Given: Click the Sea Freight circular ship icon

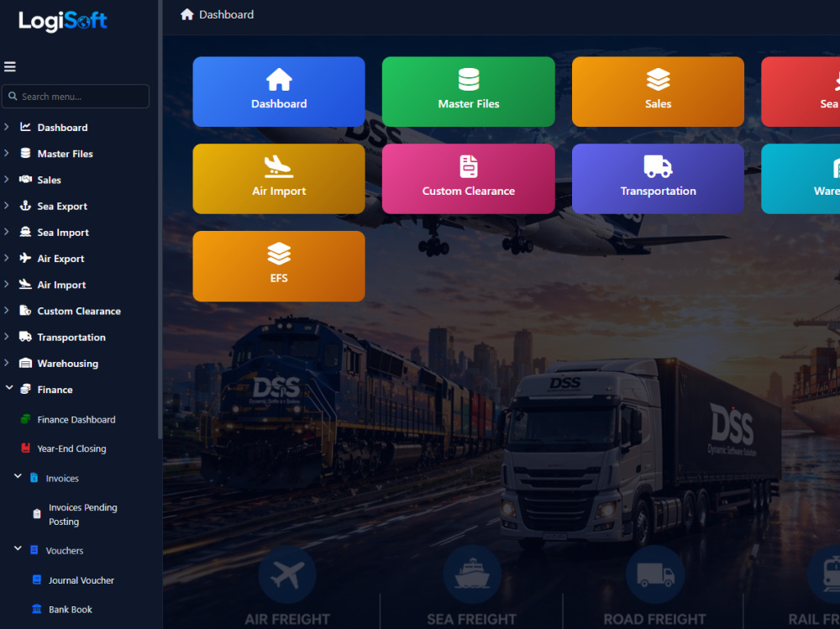Looking at the screenshot, I should 472,574.
